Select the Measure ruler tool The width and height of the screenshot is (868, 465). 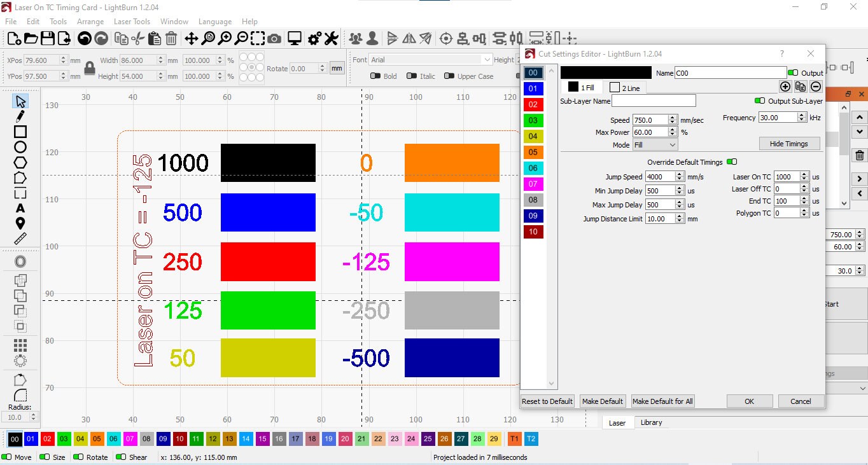tap(20, 239)
